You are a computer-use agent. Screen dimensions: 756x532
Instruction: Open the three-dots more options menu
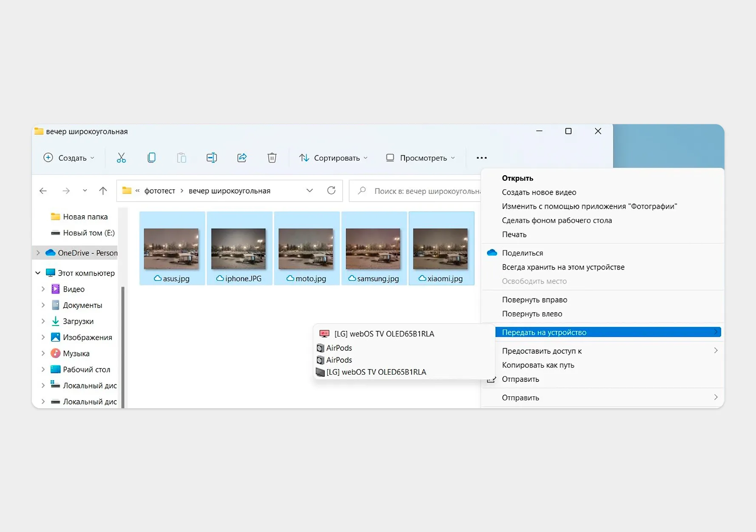click(x=482, y=158)
